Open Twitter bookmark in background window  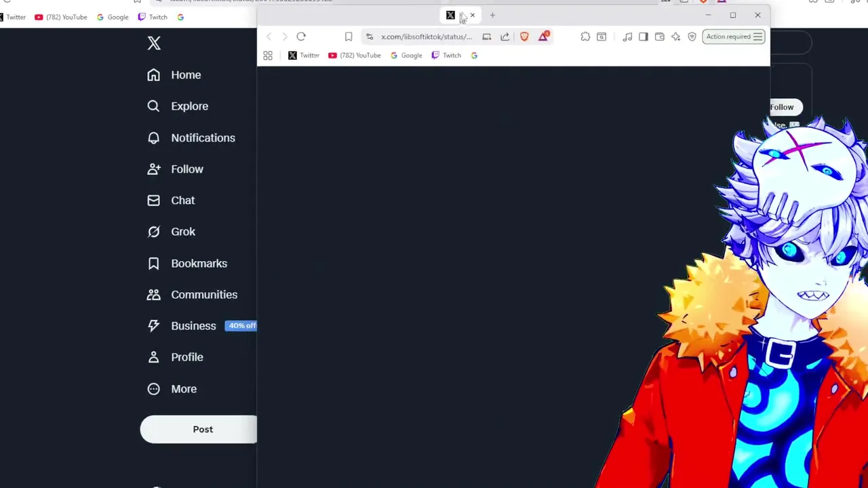[x=12, y=17]
